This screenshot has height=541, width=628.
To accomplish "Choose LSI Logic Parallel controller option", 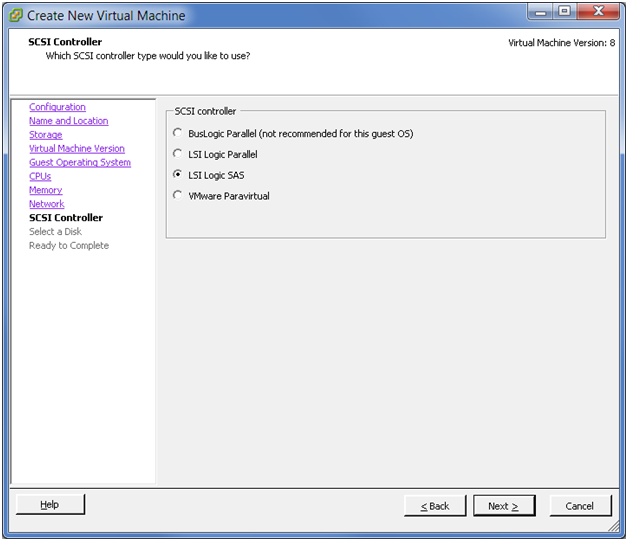I will click(x=178, y=154).
